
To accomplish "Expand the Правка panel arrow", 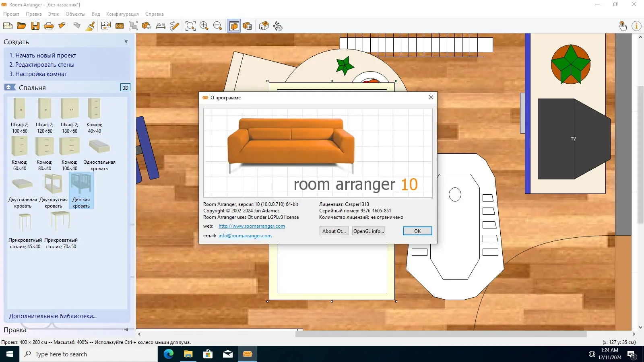I will (x=126, y=330).
